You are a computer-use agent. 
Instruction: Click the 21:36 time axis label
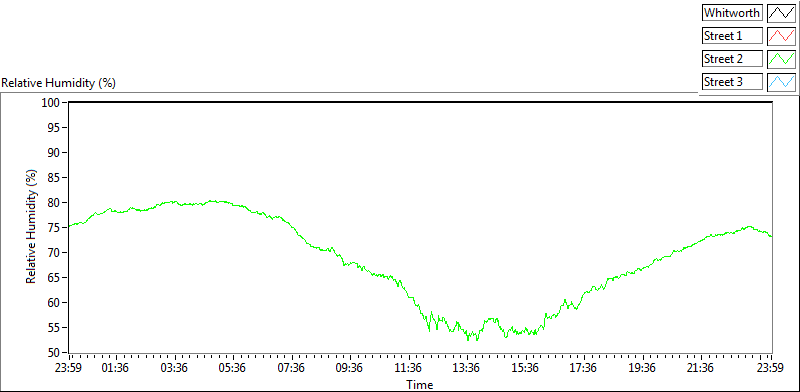pos(701,368)
